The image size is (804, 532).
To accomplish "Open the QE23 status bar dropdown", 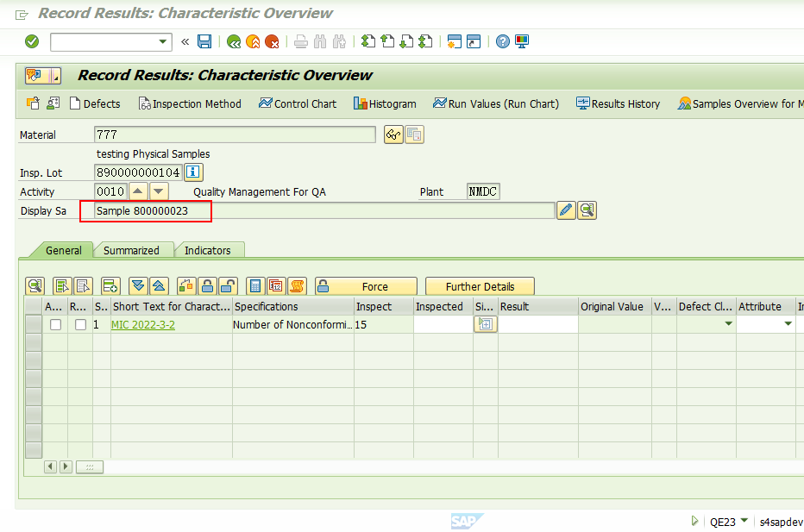I will tap(744, 521).
